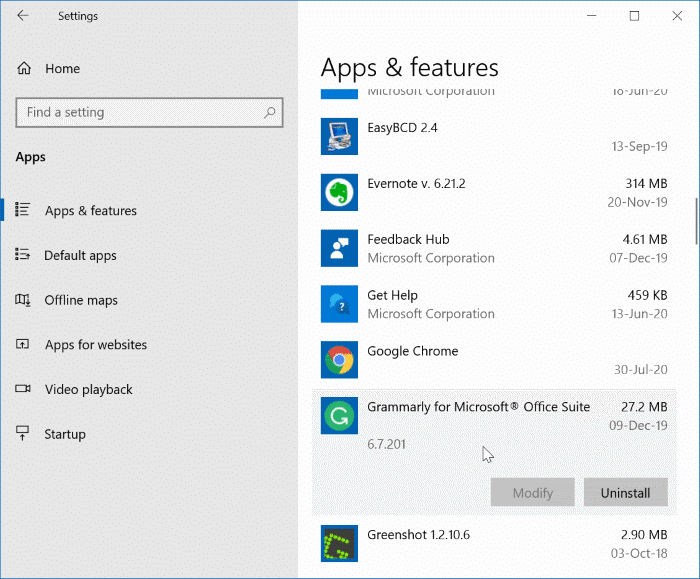Click the 2.90 MB Greenshot size
The image size is (700, 579).
tap(644, 534)
